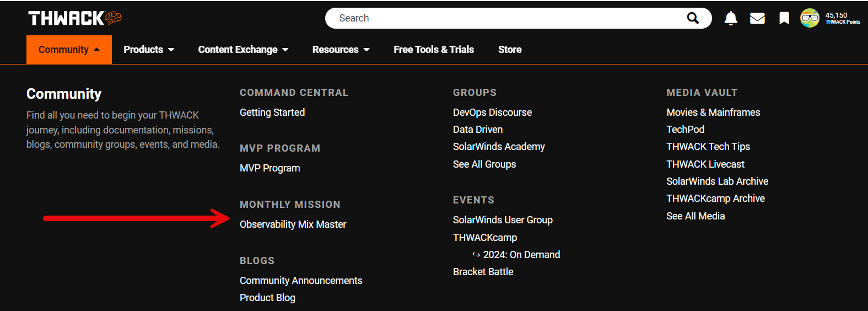Open Free Tools & Trials
The image size is (868, 311).
(x=434, y=50)
